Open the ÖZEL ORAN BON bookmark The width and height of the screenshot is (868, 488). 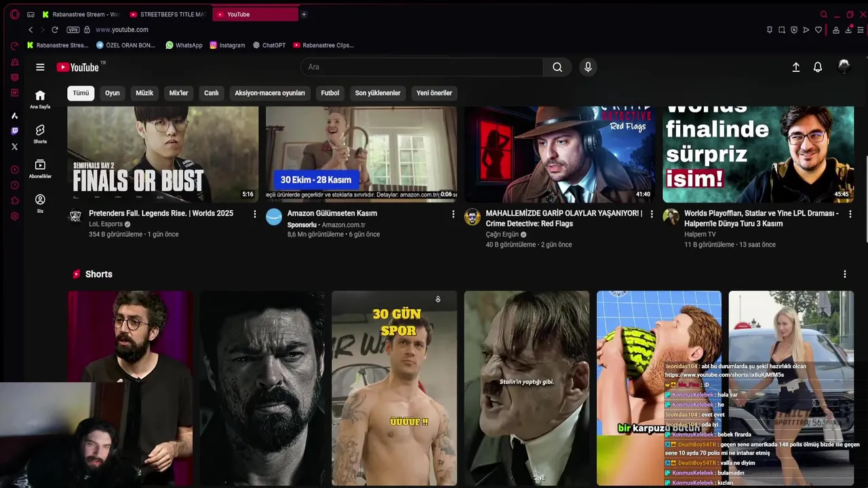125,45
